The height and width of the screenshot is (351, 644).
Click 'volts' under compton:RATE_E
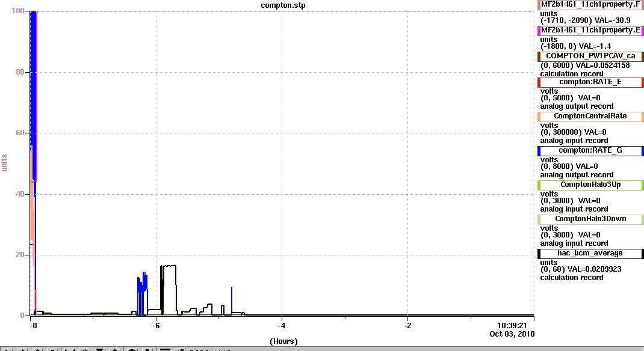click(x=549, y=91)
